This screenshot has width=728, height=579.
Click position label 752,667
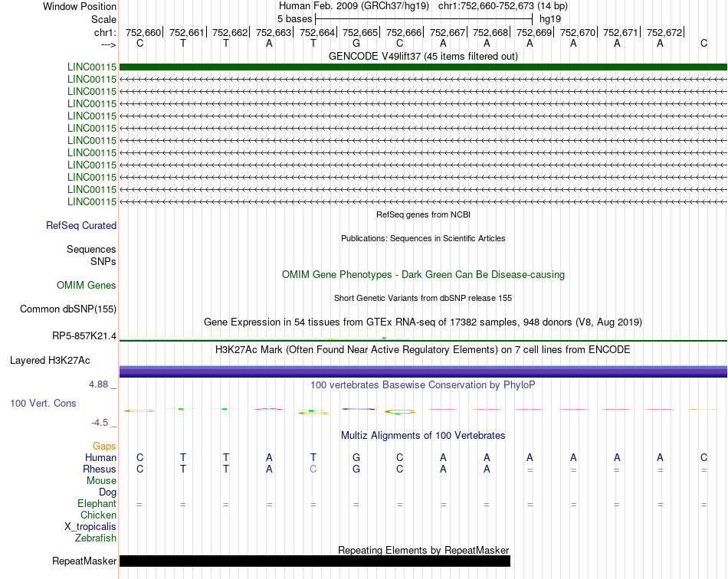tap(448, 32)
